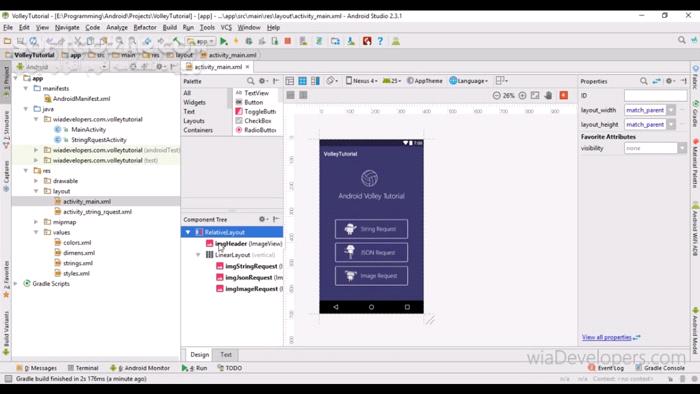Screen dimensions: 700x394
Task: Click the Open folder toolbar icon
Action: [x=8, y=41]
